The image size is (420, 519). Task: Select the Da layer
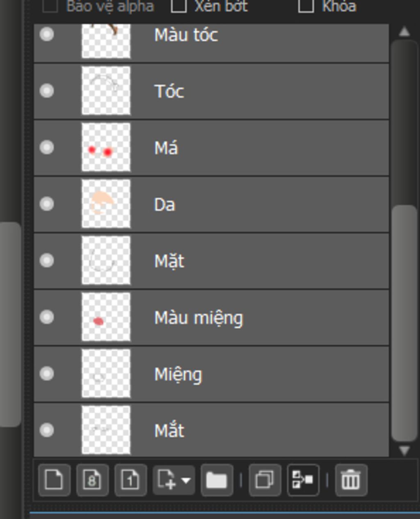pyautogui.click(x=246, y=204)
